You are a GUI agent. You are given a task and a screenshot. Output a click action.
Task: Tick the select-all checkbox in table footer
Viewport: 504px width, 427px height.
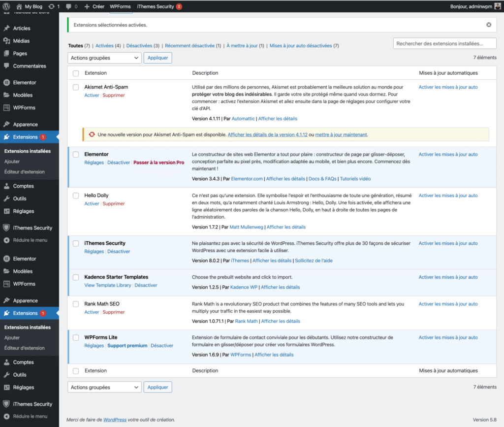76,371
